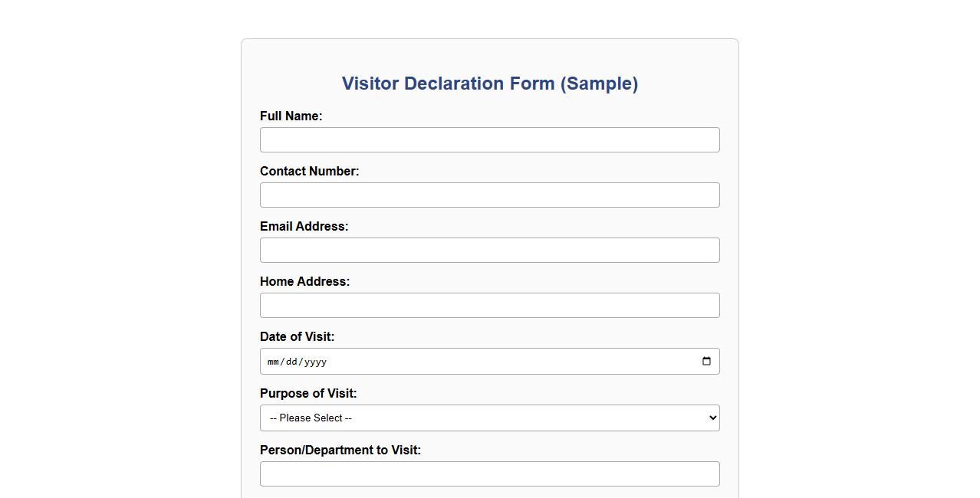
Task: Click the Email Address text field
Action: coord(489,250)
